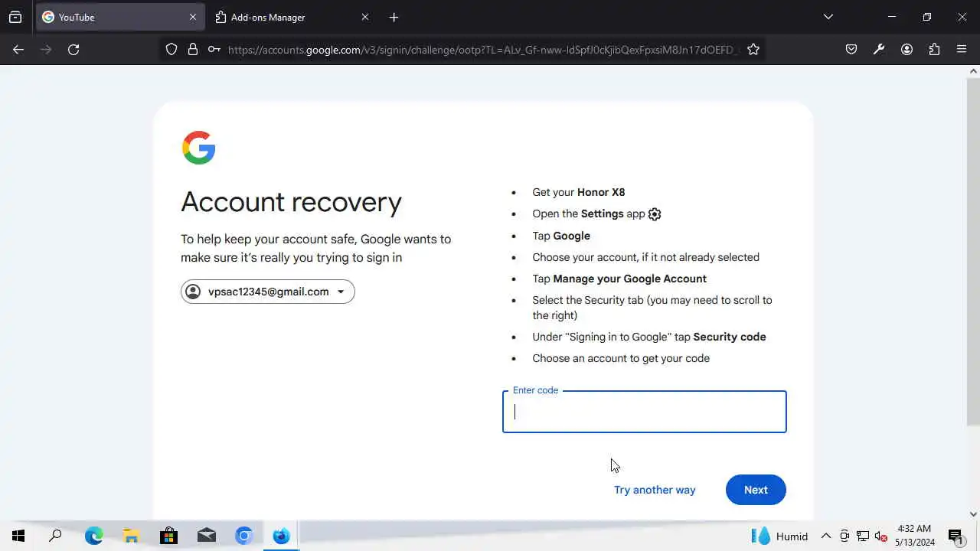Click the Next button
The height and width of the screenshot is (551, 980).
pyautogui.click(x=756, y=490)
